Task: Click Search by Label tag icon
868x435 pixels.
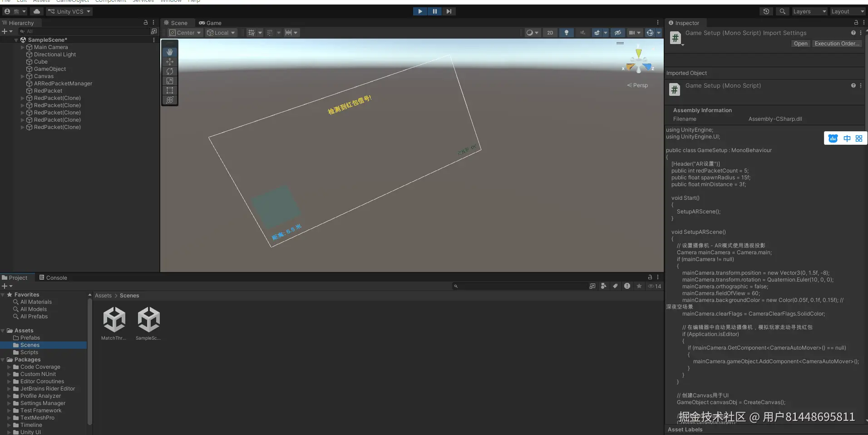Action: pyautogui.click(x=615, y=286)
